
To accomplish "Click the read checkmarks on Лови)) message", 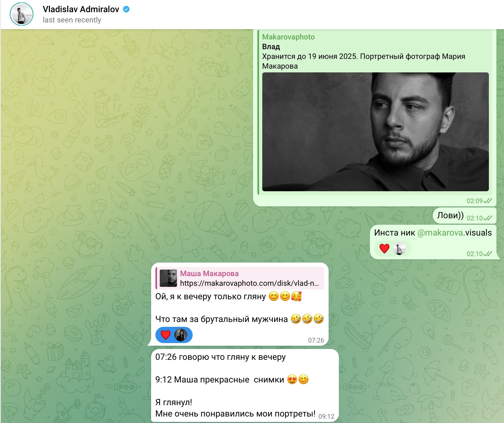I will pos(488,218).
